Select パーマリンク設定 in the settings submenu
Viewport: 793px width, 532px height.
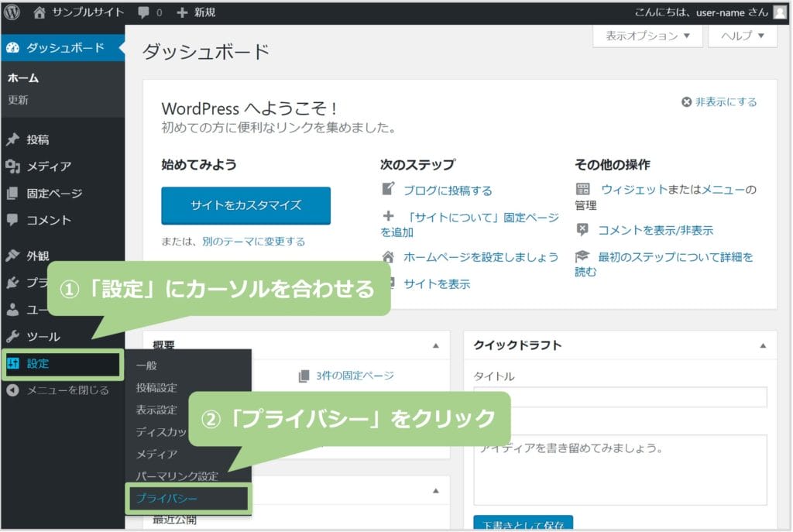coord(177,476)
